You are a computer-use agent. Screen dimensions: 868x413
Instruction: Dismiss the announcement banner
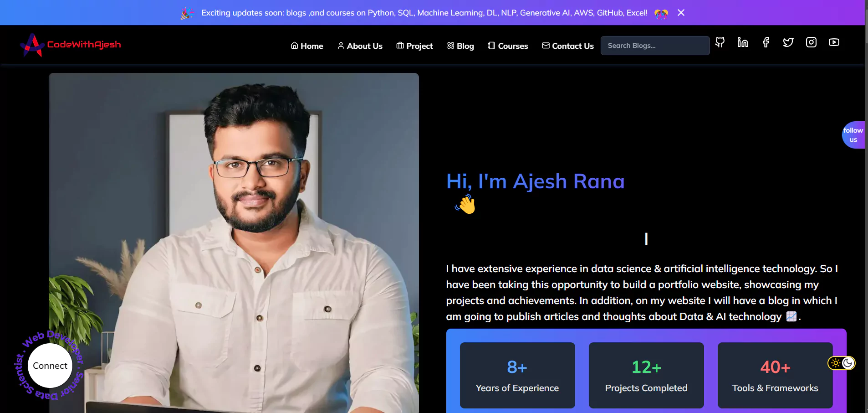(x=681, y=13)
